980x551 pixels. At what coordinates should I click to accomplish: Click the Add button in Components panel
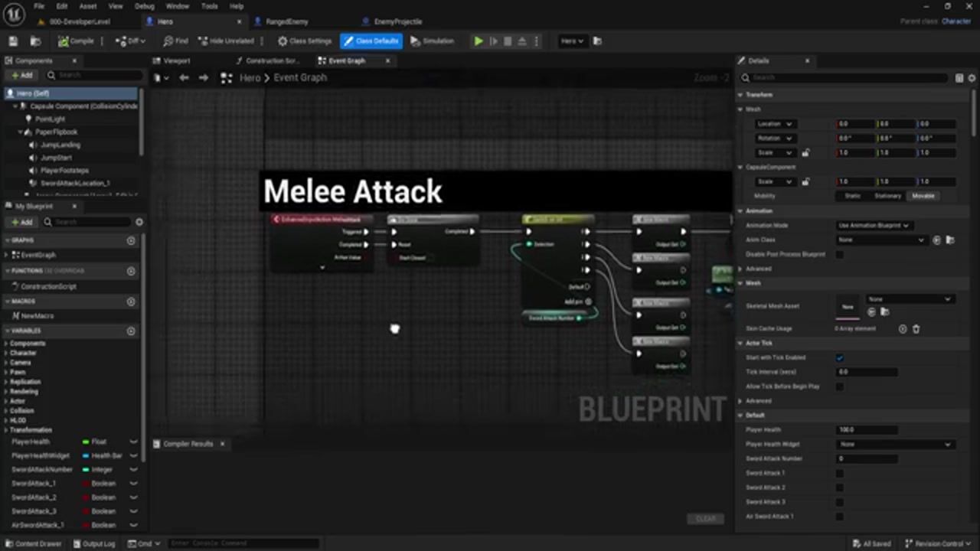(x=22, y=75)
